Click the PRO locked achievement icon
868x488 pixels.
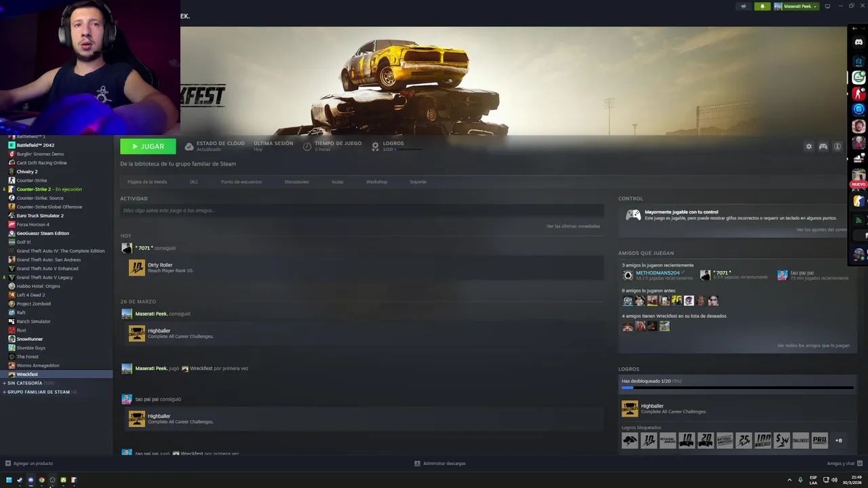819,441
